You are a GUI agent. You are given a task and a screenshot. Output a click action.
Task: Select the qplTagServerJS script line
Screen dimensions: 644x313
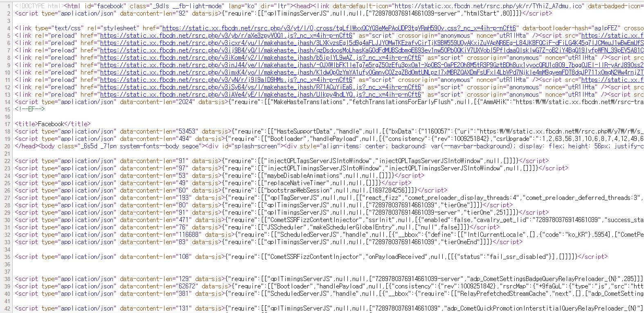tap(329, 197)
